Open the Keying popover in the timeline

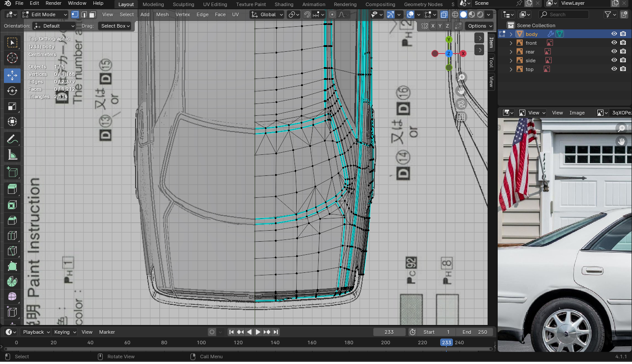[x=64, y=332]
